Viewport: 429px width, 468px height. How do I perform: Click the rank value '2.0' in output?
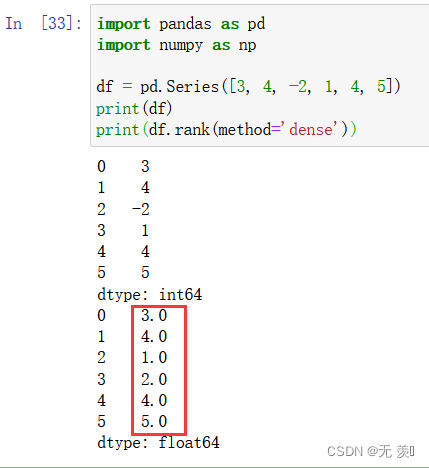click(x=154, y=379)
